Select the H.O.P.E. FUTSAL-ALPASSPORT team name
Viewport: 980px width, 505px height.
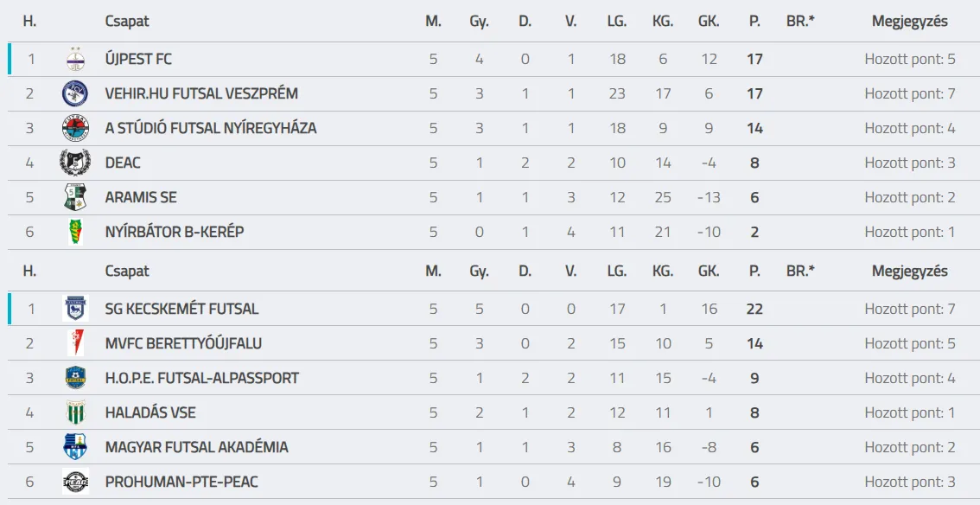pyautogui.click(x=201, y=378)
